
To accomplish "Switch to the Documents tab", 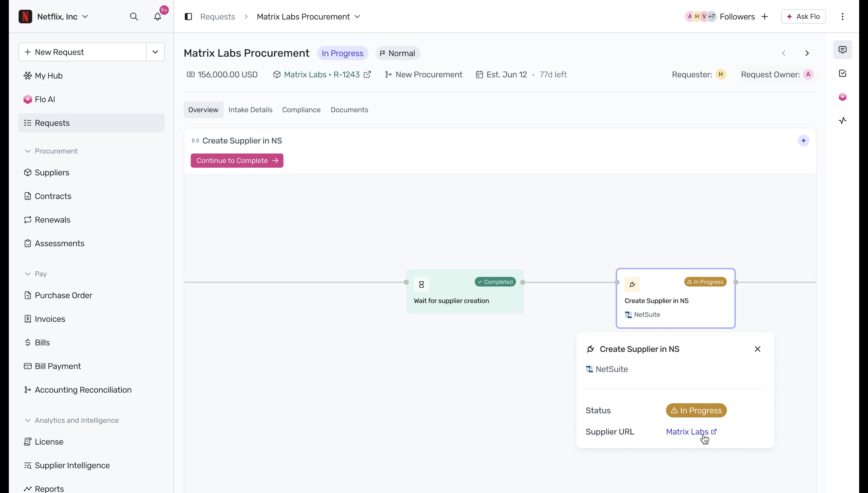I will click(x=349, y=110).
